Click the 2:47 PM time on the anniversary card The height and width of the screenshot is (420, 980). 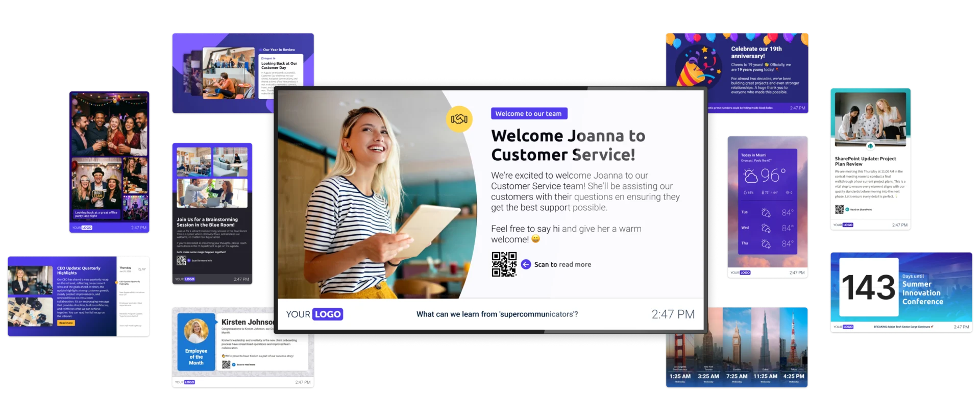pos(798,108)
